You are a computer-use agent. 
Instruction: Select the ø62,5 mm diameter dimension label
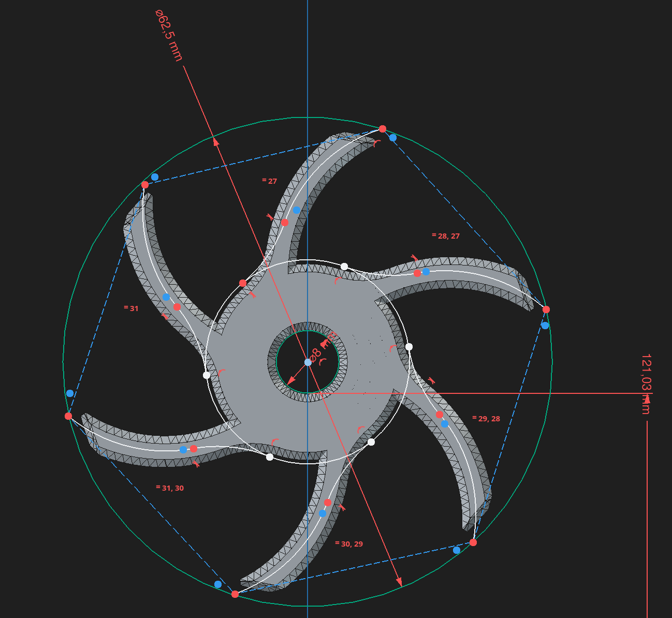(x=169, y=35)
